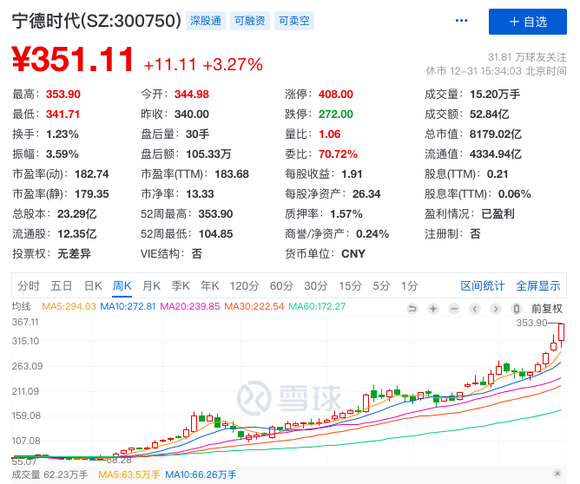The height and width of the screenshot is (484, 580).
Task: Open the 前复权 adjustment dropdown
Action: (x=547, y=308)
